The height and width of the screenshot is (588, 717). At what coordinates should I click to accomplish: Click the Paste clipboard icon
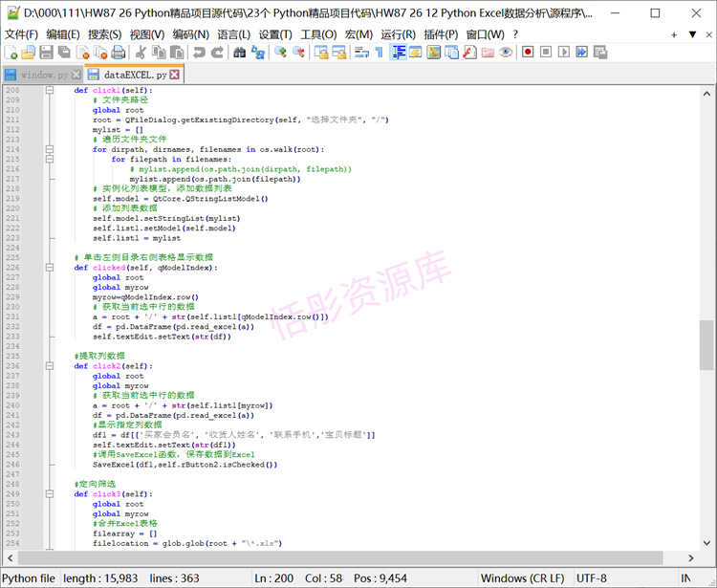pyautogui.click(x=177, y=53)
